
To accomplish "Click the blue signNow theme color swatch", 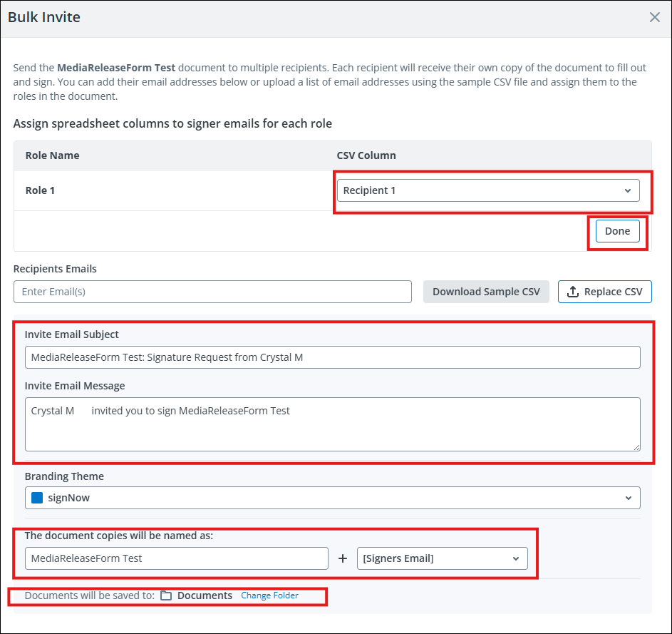I will pyautogui.click(x=37, y=498).
